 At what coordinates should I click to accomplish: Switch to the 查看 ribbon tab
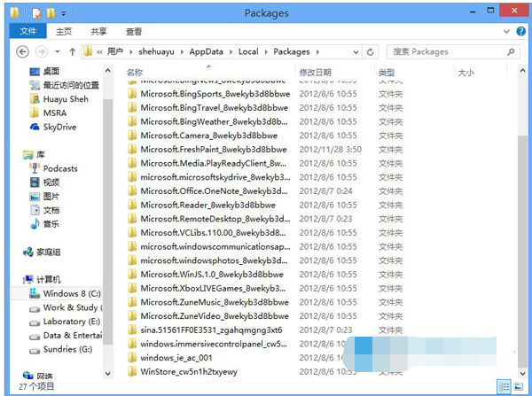[133, 31]
